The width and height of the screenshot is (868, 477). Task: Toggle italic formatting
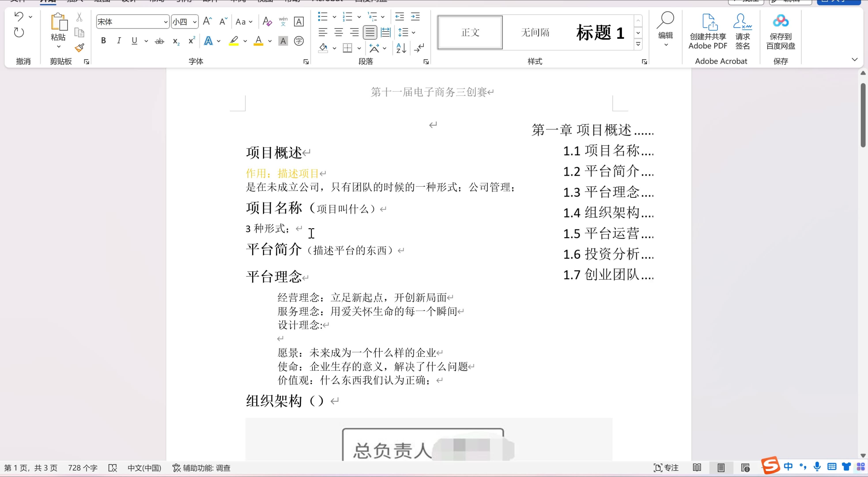coord(119,40)
